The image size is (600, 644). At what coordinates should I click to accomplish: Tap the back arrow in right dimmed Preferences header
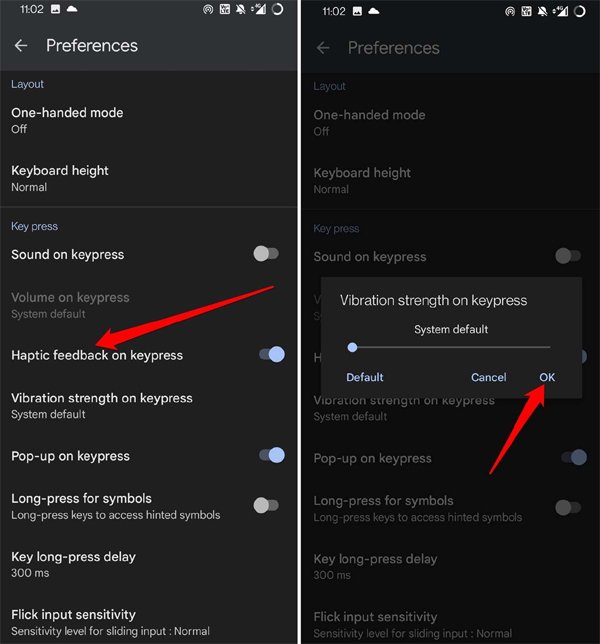[x=323, y=48]
